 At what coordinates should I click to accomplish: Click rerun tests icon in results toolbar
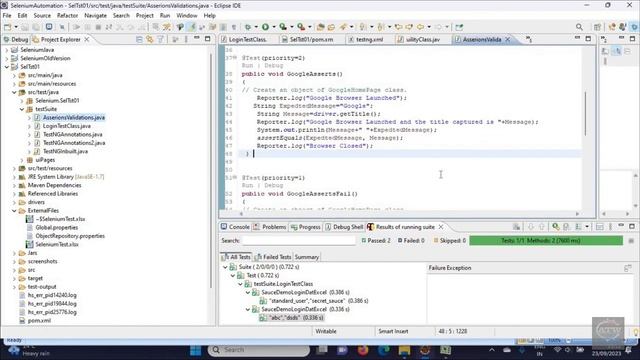pyautogui.click(x=556, y=227)
